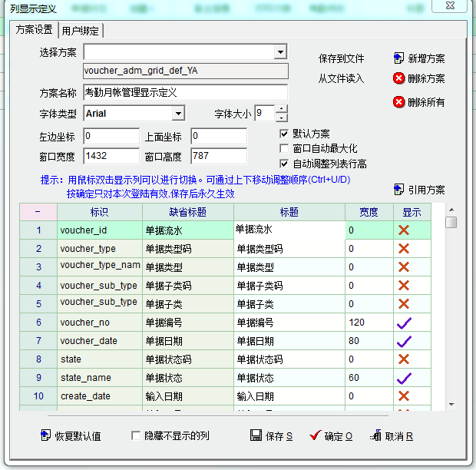476x470 pixels.
Task: Click the 引用方案 reference scheme icon
Action: coord(398,189)
